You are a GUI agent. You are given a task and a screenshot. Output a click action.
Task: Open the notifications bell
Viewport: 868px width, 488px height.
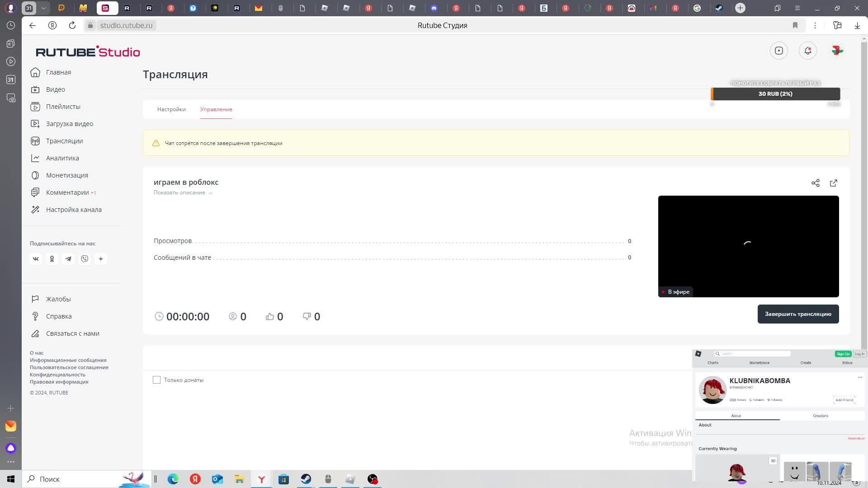(x=808, y=51)
